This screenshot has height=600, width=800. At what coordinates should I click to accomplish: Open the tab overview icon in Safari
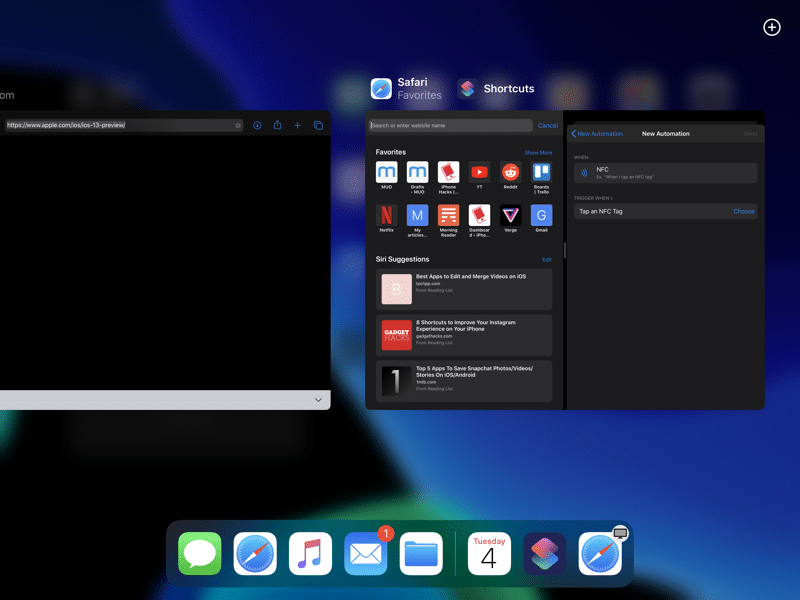[x=318, y=125]
